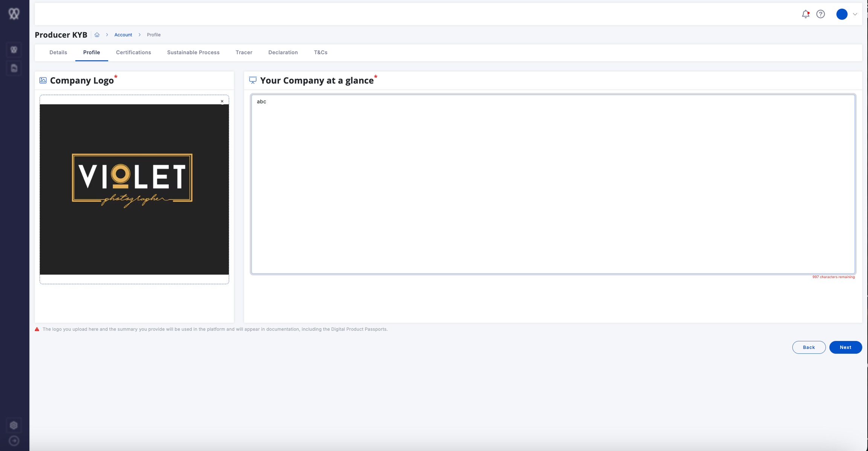The image size is (868, 451).
Task: Remove the uploaded logo with the x
Action: tap(222, 101)
